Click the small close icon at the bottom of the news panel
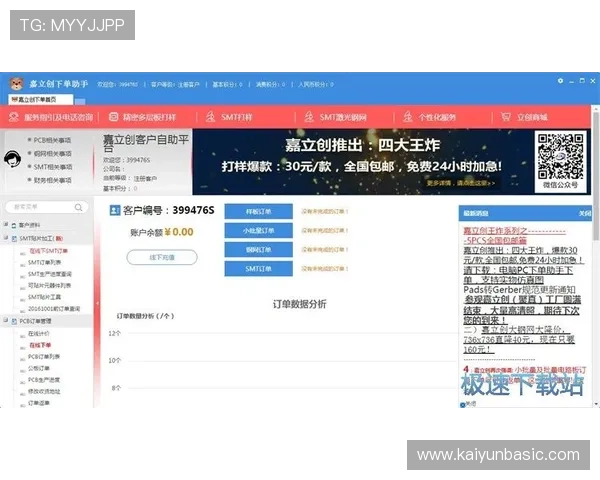The width and height of the screenshot is (600, 480). (x=463, y=404)
